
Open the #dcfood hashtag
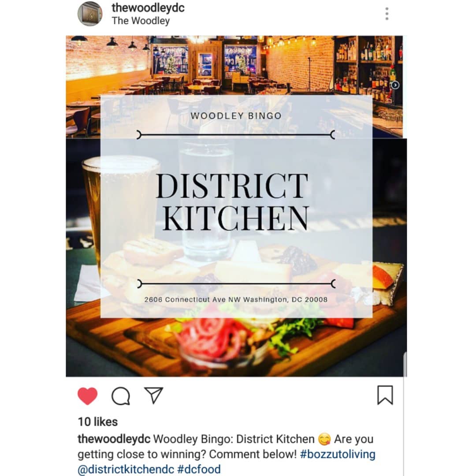point(199,469)
